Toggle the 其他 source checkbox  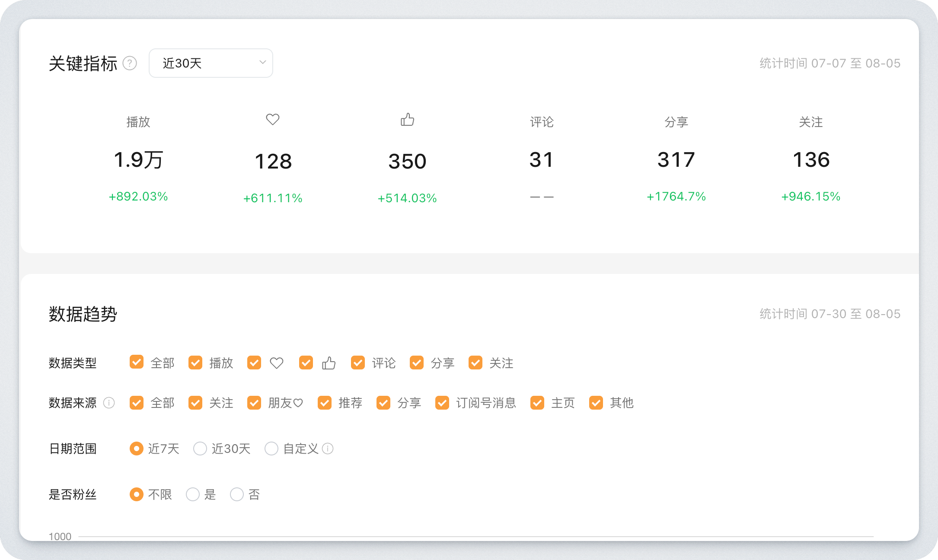pos(596,403)
